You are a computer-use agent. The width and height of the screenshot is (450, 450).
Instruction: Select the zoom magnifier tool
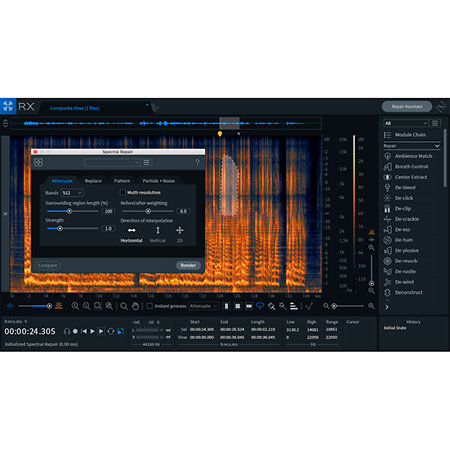pyautogui.click(x=124, y=306)
